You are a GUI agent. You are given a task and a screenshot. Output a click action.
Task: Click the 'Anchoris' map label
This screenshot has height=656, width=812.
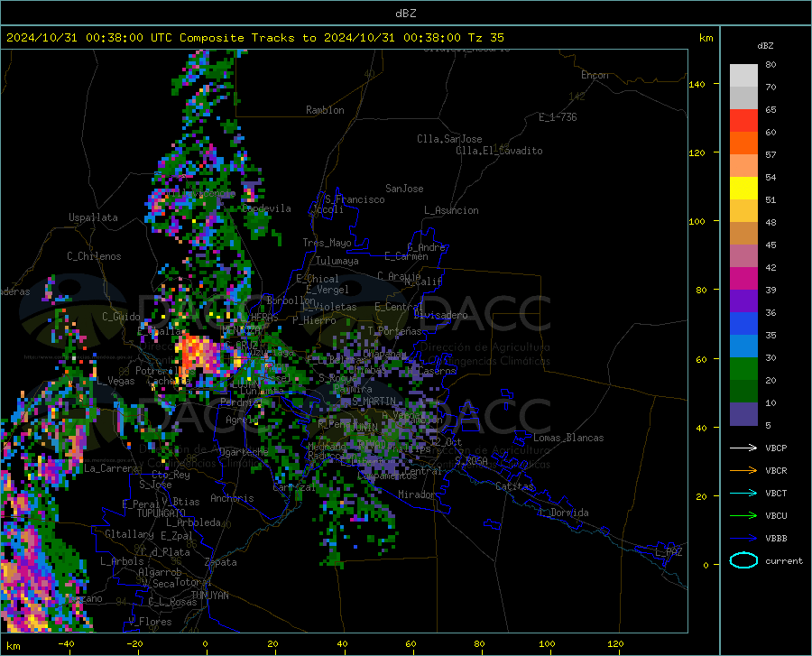click(x=232, y=498)
